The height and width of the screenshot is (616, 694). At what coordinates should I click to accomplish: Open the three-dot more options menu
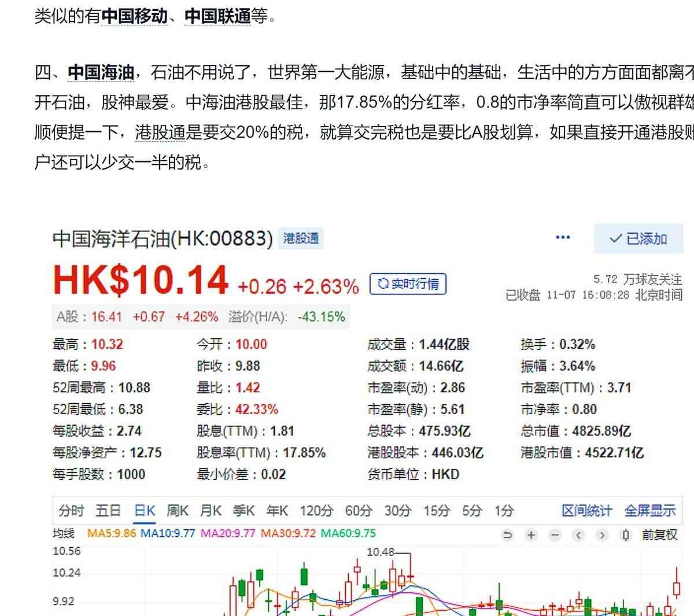click(x=562, y=238)
